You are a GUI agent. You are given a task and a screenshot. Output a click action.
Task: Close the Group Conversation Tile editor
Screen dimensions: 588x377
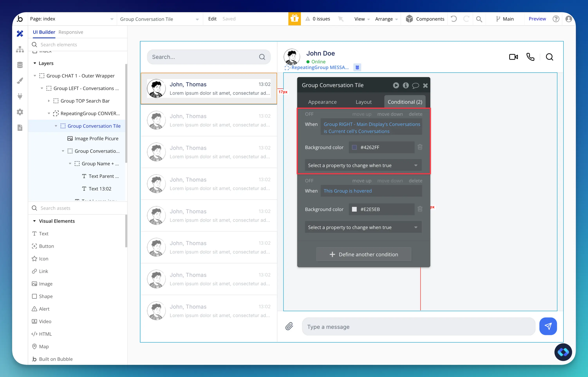[425, 85]
